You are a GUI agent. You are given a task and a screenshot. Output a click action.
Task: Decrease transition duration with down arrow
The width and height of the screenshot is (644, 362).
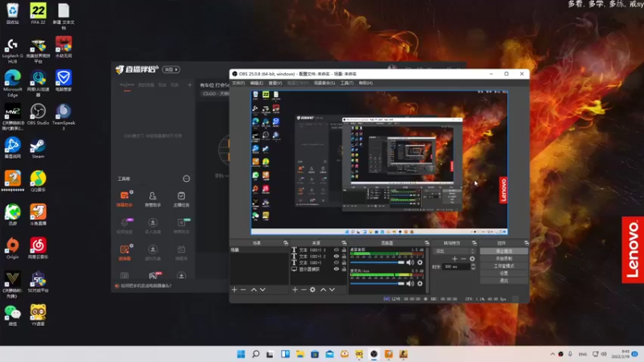coord(473,269)
